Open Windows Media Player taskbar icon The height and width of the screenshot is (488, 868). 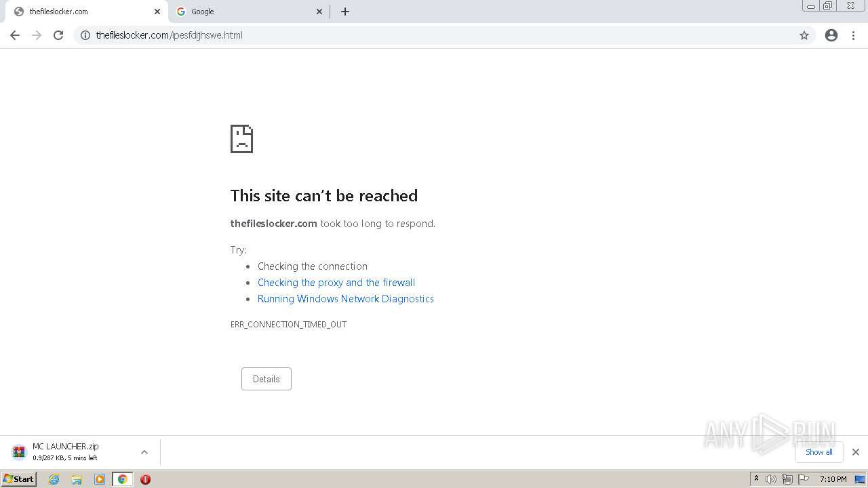100,479
